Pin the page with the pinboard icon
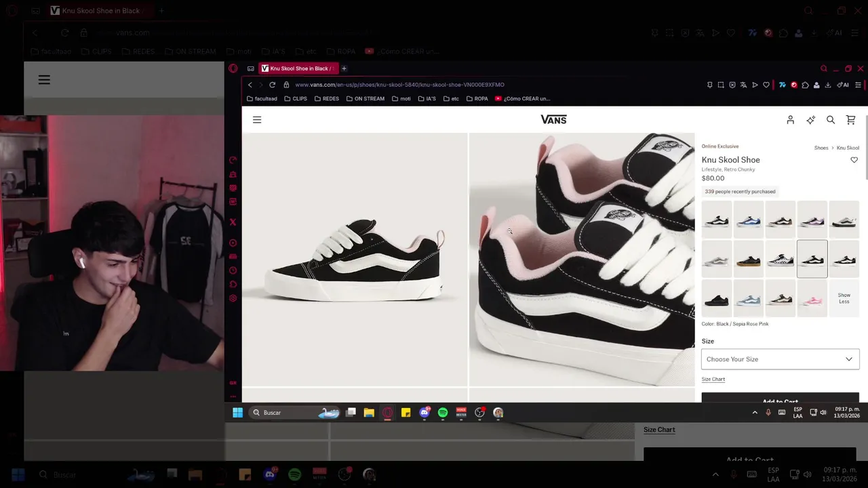Image resolution: width=868 pixels, height=488 pixels. [x=709, y=85]
